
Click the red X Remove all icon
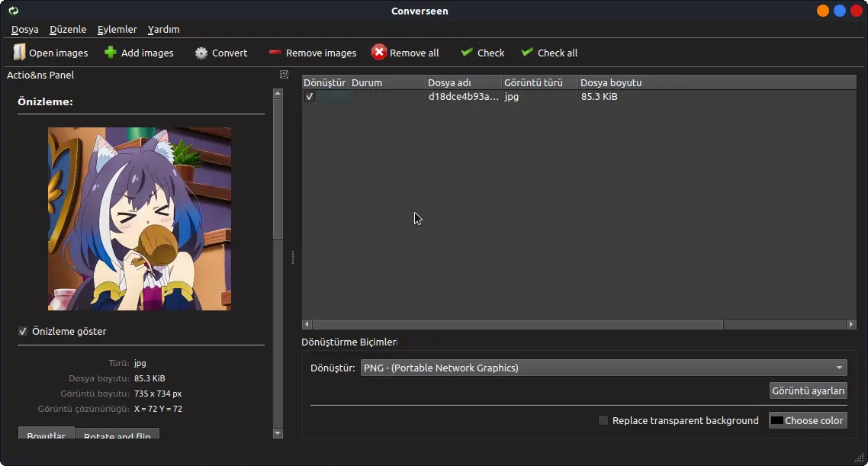point(378,52)
